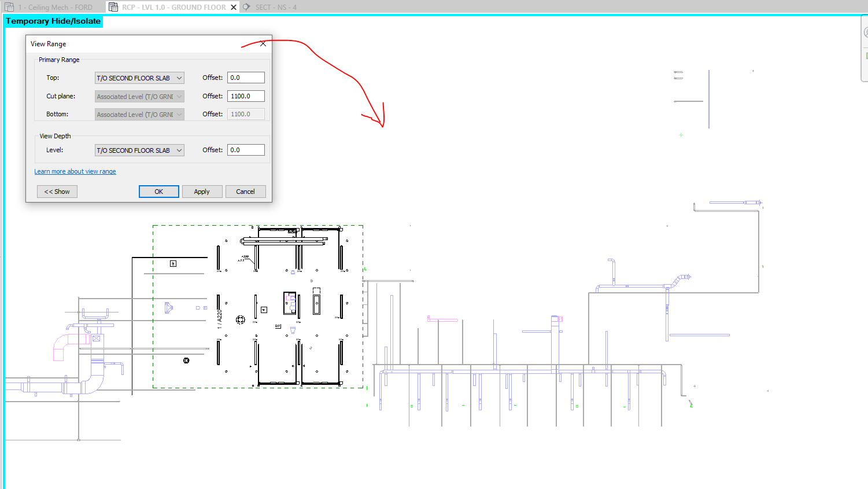Click the Temporary Hide/Isolate label
Viewport: 868px width, 489px height.
53,21
